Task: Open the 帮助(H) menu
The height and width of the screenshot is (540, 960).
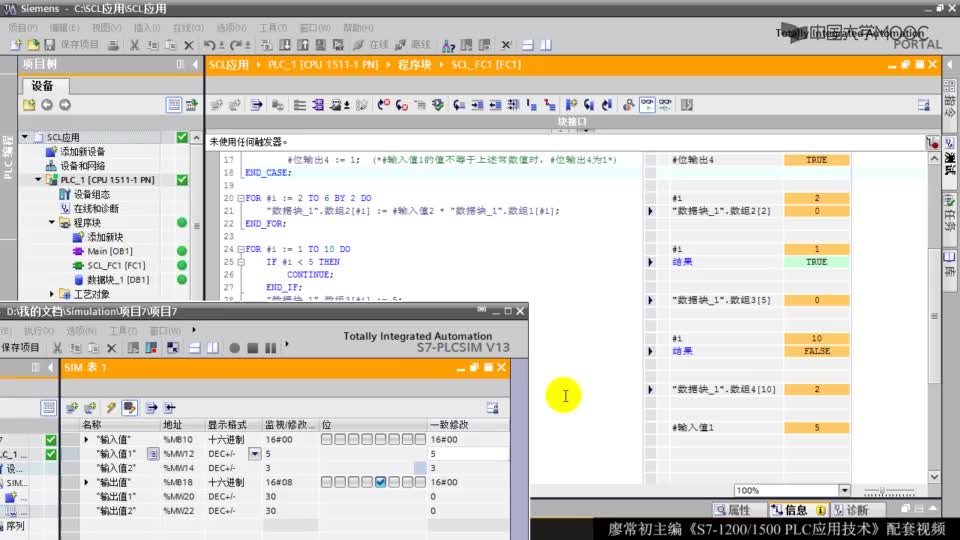Action: point(358,28)
